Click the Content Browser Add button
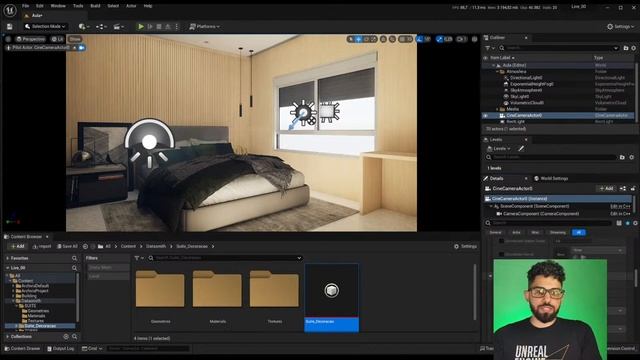The image size is (640, 360). coord(18,247)
